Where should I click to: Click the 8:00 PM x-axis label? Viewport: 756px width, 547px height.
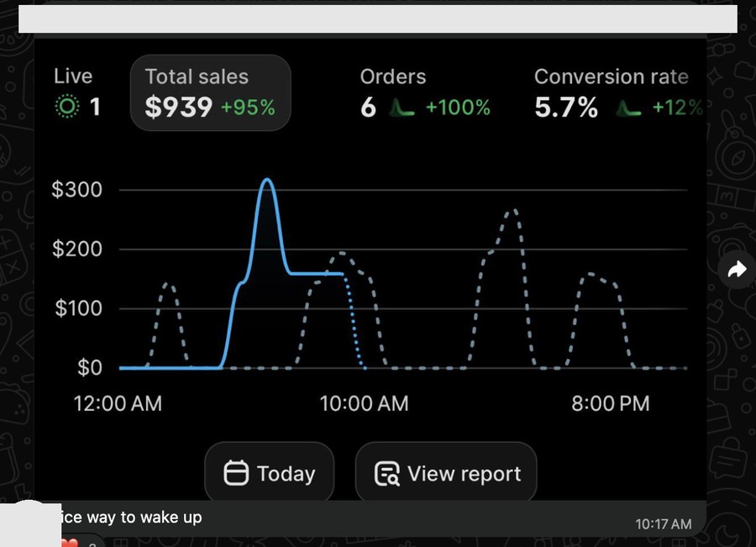click(611, 403)
